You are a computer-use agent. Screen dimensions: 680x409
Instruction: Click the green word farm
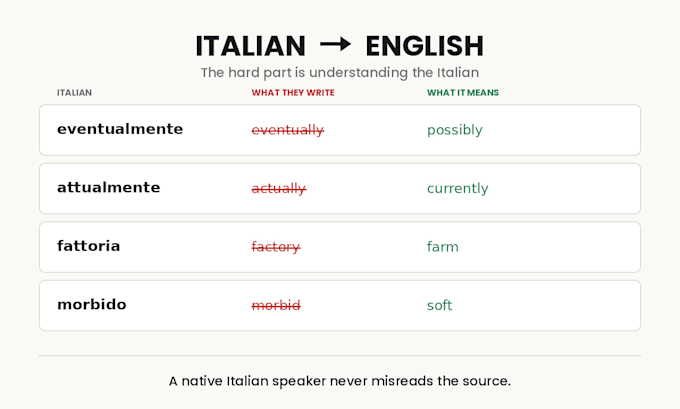pos(442,247)
